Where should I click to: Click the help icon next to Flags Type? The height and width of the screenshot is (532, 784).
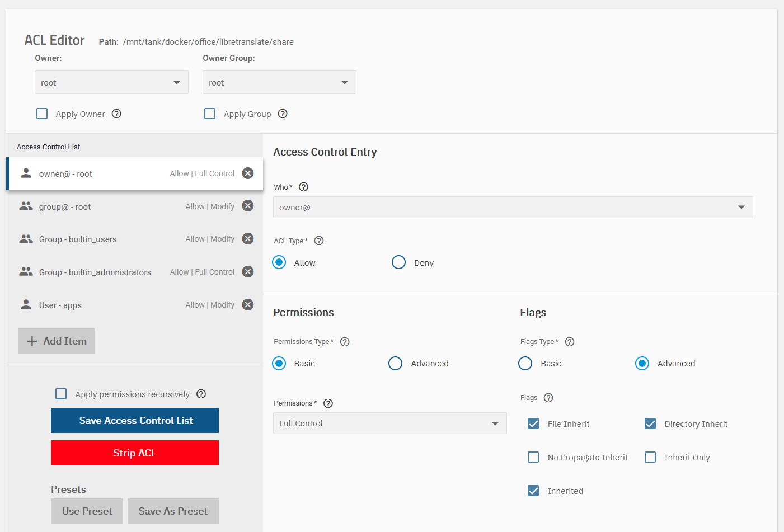[569, 341]
